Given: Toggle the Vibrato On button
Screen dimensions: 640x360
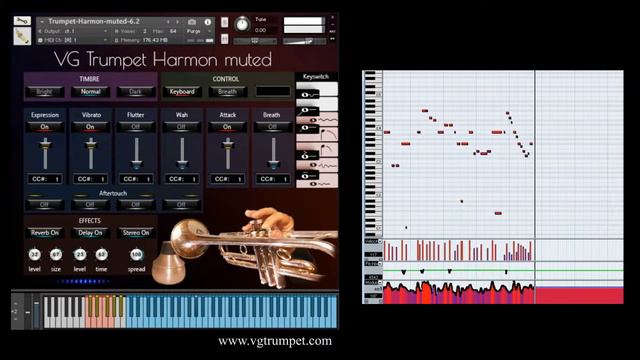Looking at the screenshot, I should pyautogui.click(x=90, y=127).
